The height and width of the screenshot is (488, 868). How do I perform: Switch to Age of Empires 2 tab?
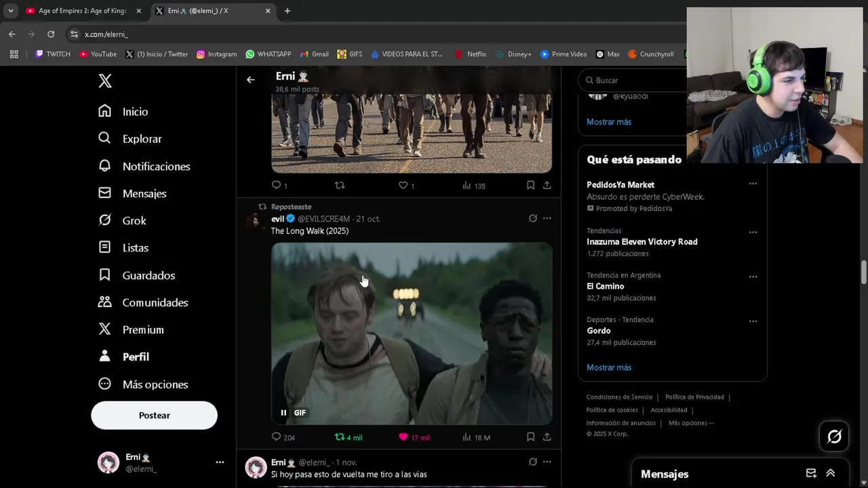(84, 11)
